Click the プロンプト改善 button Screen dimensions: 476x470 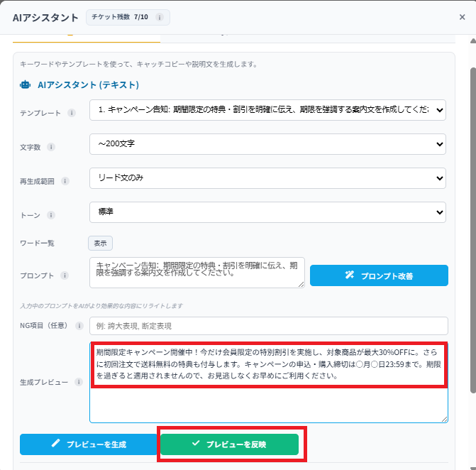(x=379, y=275)
